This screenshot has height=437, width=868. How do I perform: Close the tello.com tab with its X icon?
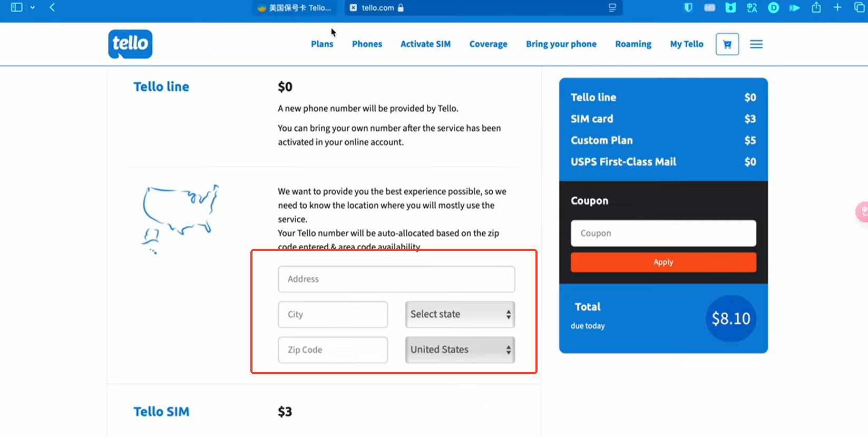(x=353, y=8)
